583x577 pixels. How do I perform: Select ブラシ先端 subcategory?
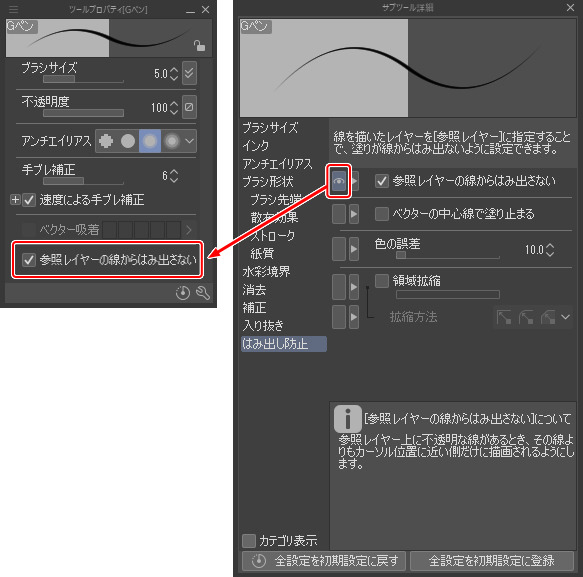tap(276, 200)
